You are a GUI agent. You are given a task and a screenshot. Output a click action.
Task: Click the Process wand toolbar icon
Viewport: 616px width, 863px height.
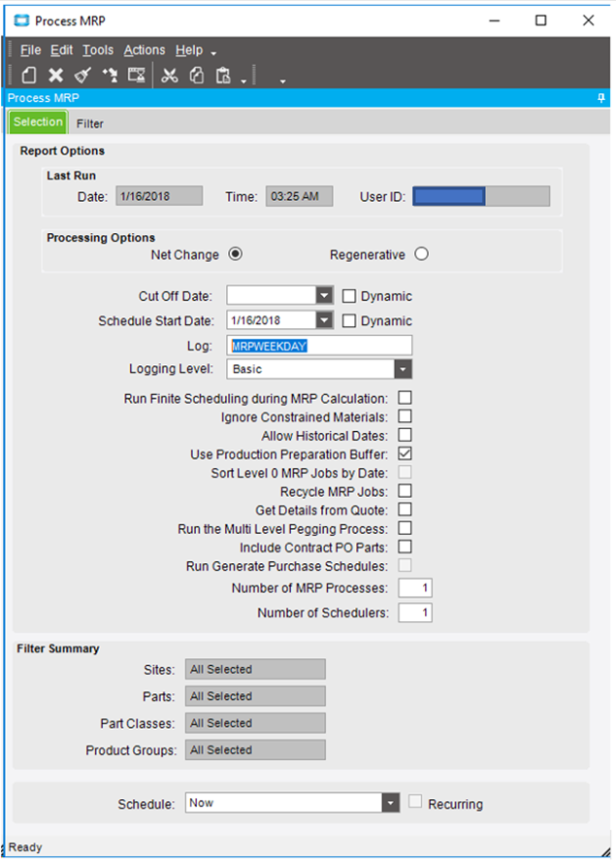[x=110, y=75]
